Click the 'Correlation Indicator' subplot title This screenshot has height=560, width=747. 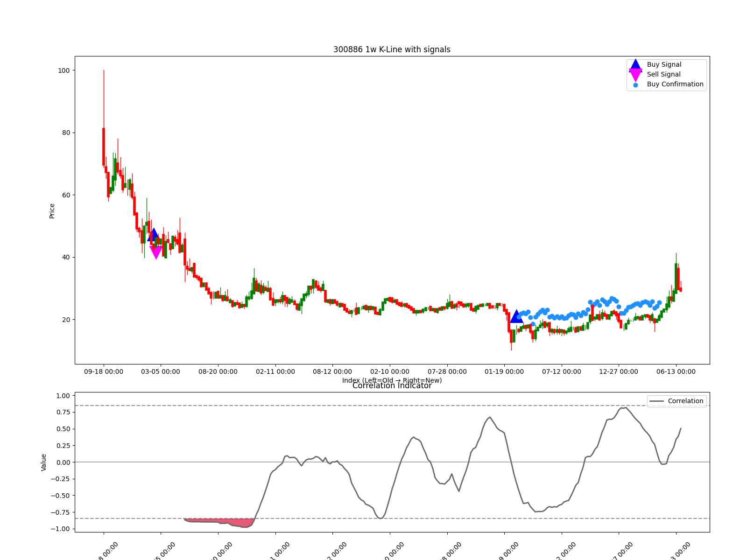(x=392, y=385)
